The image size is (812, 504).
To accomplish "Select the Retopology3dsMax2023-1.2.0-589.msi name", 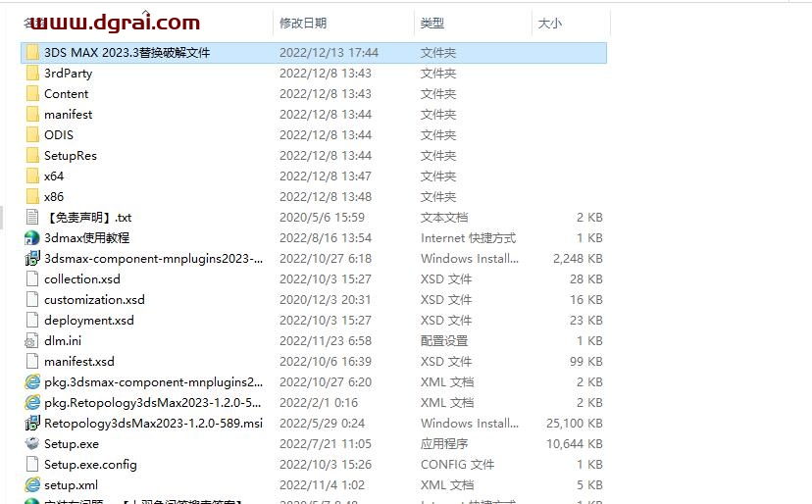I will click(x=153, y=424).
